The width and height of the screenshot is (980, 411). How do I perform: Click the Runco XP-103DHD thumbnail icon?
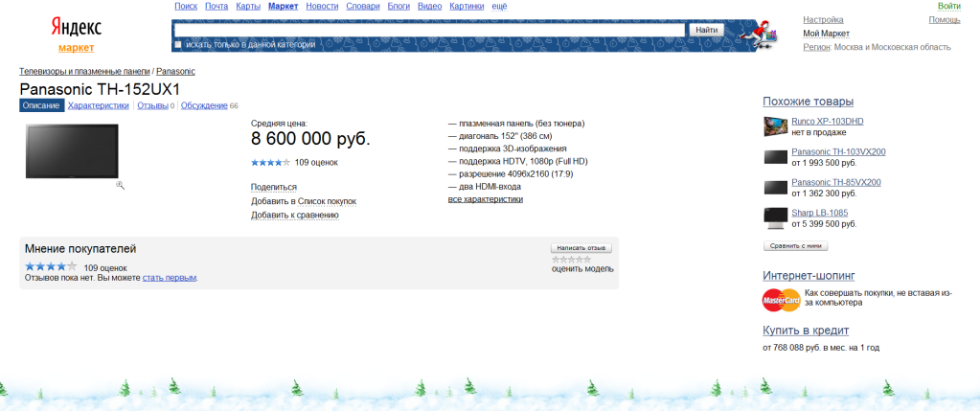click(775, 126)
